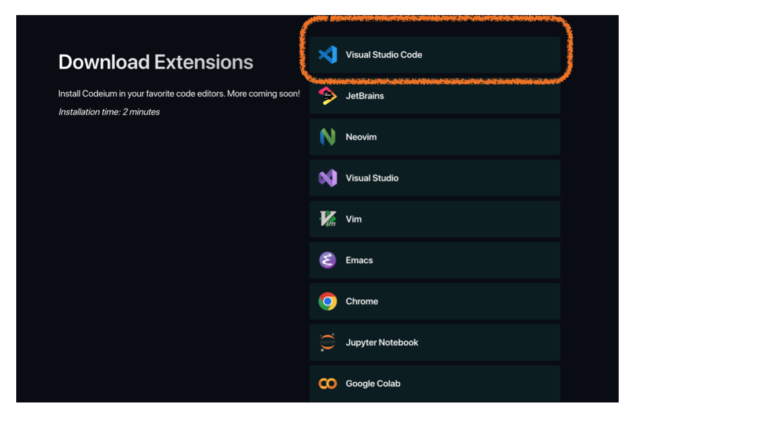760x428 pixels.
Task: Open the Emacs extension option
Action: point(359,260)
